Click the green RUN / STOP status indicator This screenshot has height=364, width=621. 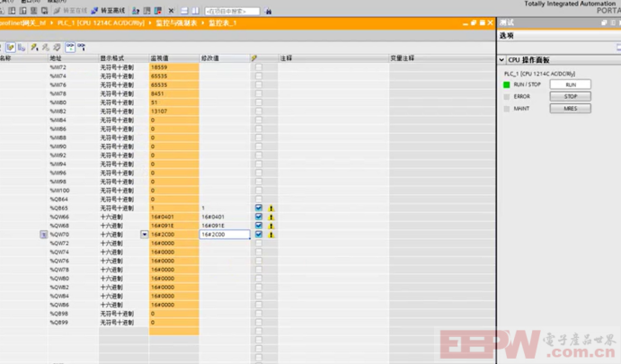tap(507, 84)
